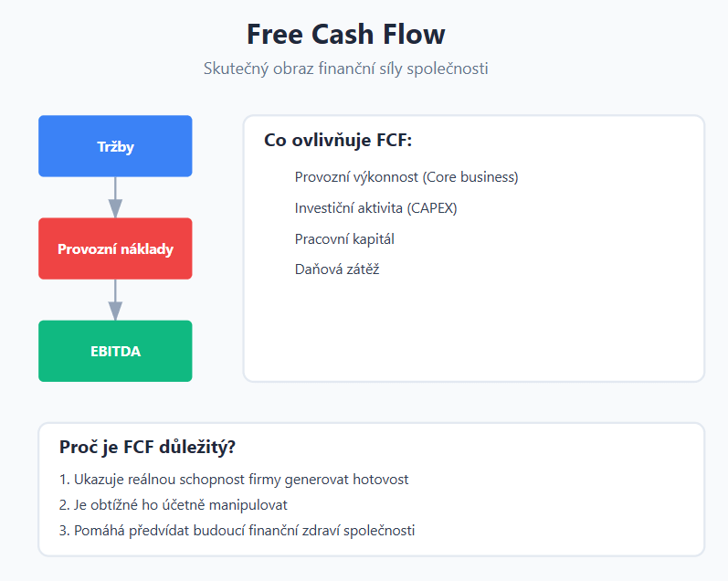
Task: Select the Pracovní kapitál list item
Action: (344, 238)
